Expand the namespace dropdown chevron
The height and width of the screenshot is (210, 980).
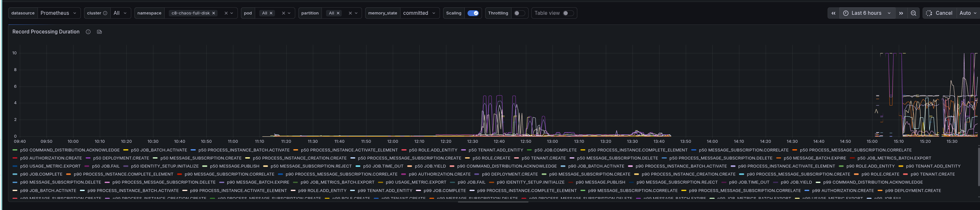[x=232, y=13]
